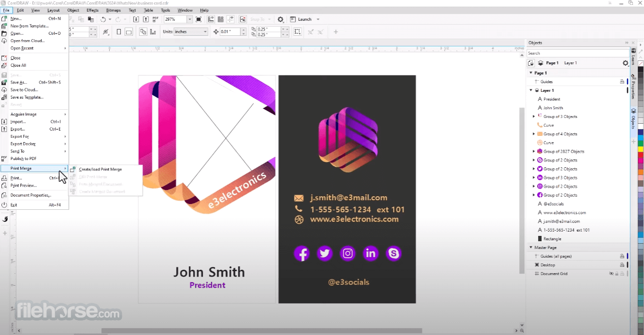Click the LinkedIn icon on the card
The width and height of the screenshot is (644, 335).
point(371,253)
